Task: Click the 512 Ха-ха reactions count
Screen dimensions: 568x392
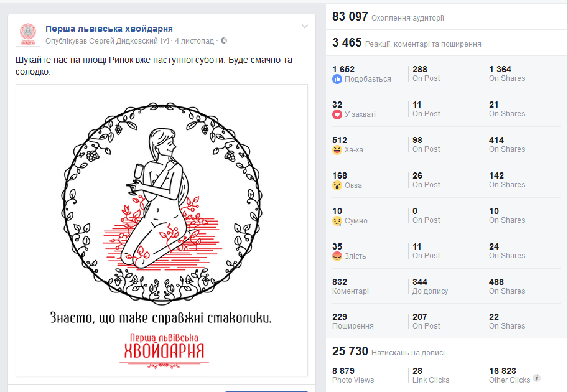Action: (340, 140)
